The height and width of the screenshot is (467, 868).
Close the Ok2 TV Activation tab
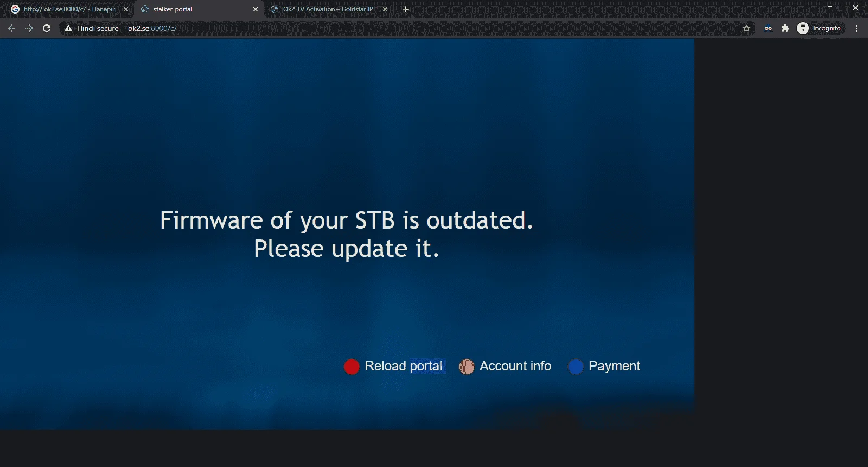click(385, 9)
